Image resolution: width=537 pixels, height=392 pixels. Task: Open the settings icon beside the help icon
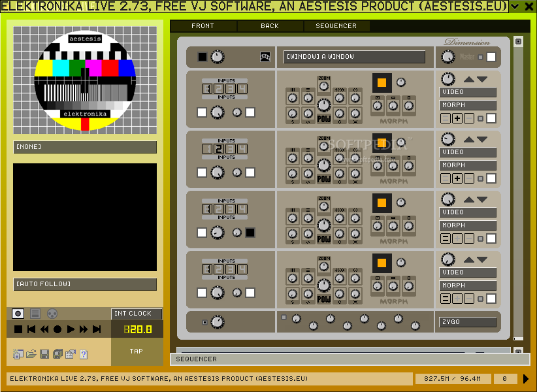click(71, 354)
